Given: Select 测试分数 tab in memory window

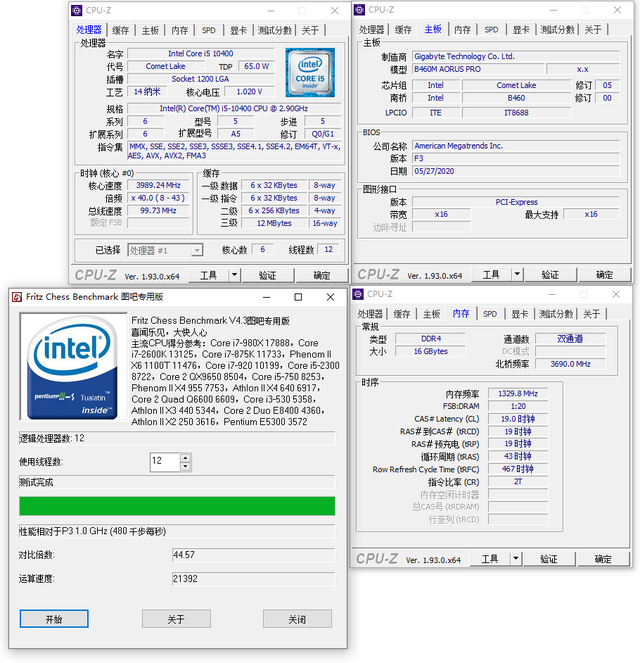Looking at the screenshot, I should pyautogui.click(x=556, y=314).
